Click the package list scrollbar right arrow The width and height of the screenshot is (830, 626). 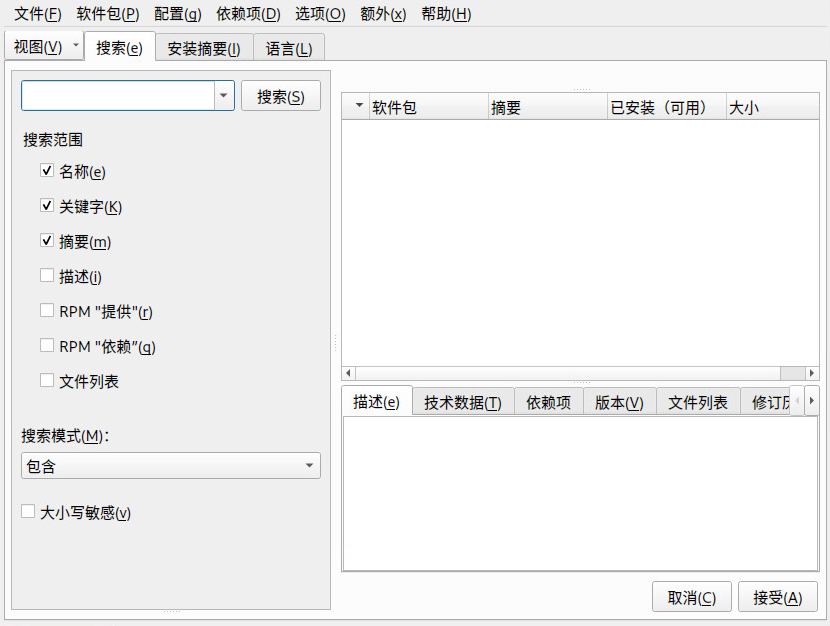(812, 373)
